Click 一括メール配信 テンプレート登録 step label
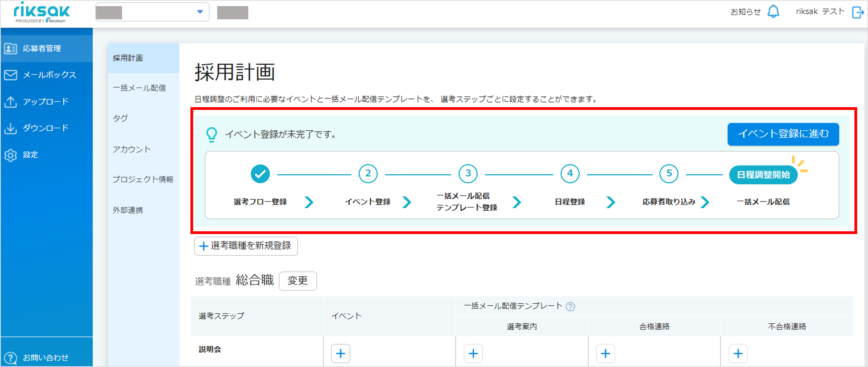 click(467, 202)
